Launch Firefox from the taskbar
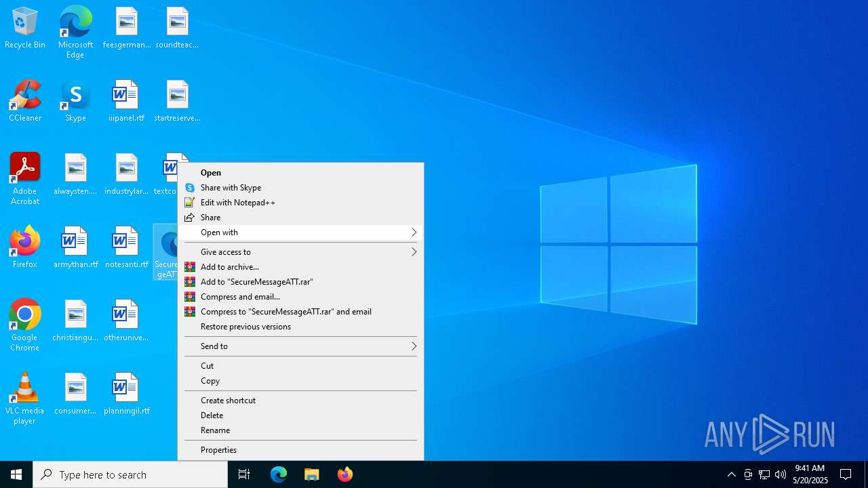This screenshot has width=868, height=488. [344, 474]
